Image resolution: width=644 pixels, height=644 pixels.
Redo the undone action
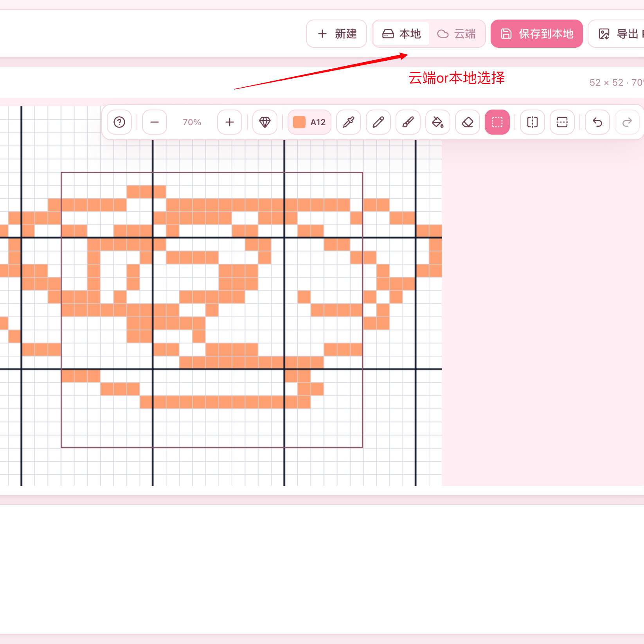click(627, 122)
